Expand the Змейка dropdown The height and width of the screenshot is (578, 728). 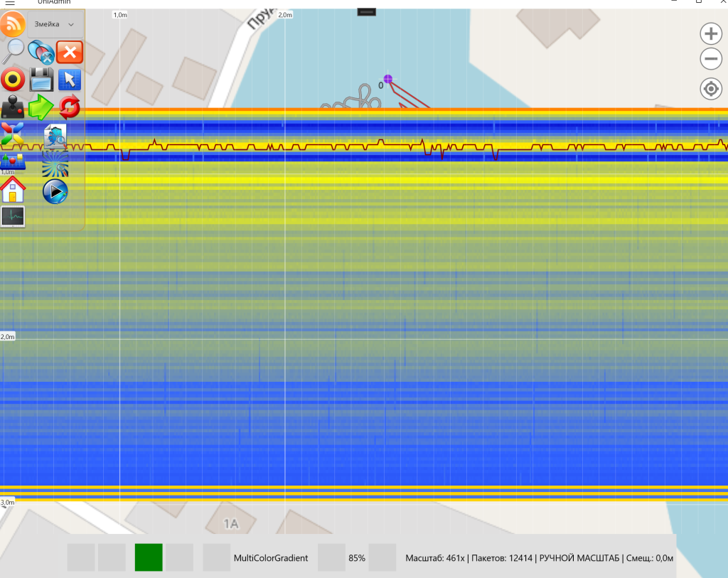pos(55,24)
